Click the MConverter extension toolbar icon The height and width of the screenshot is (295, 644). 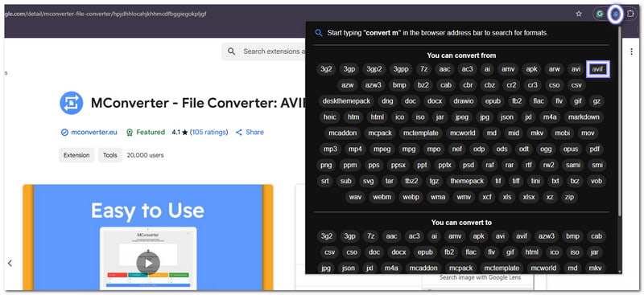pos(615,14)
